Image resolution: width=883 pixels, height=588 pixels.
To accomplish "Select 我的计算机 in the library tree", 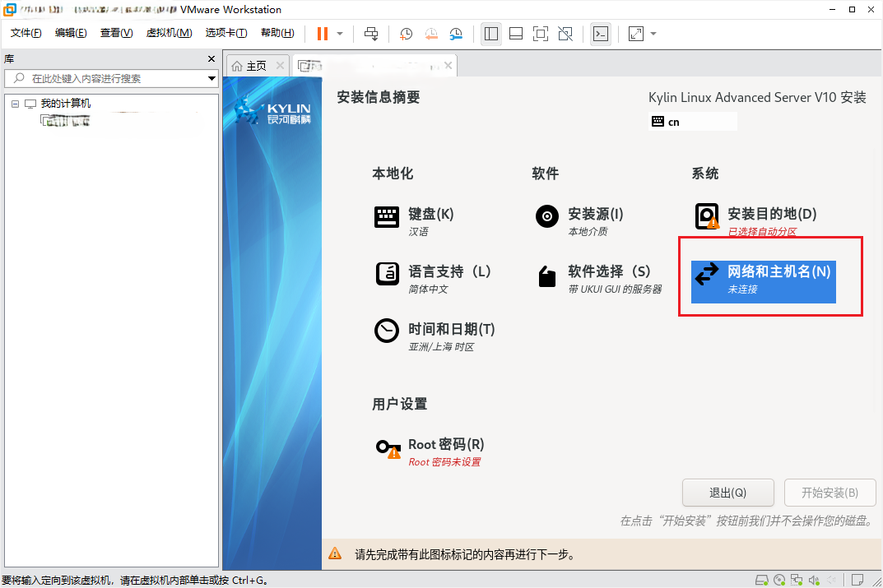I will point(65,104).
